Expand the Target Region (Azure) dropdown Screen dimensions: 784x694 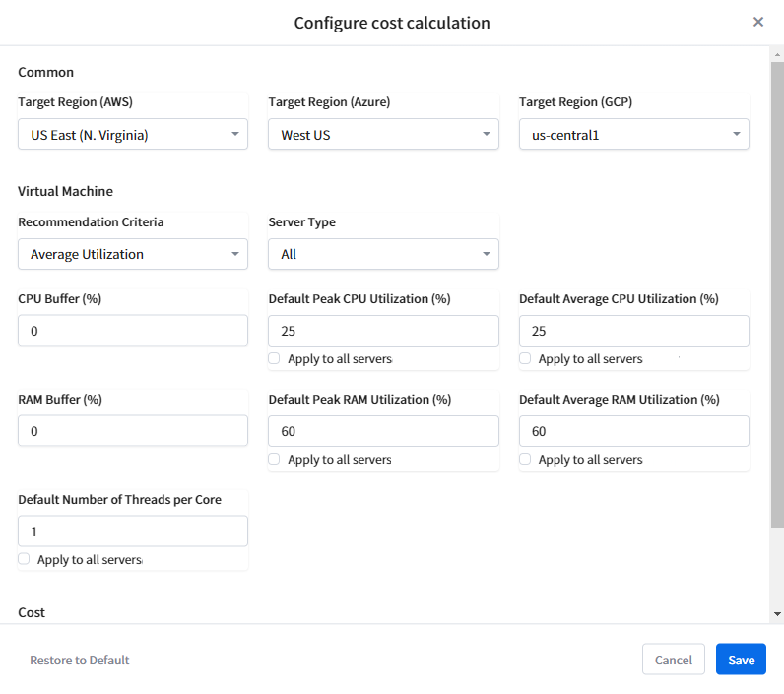pos(383,135)
